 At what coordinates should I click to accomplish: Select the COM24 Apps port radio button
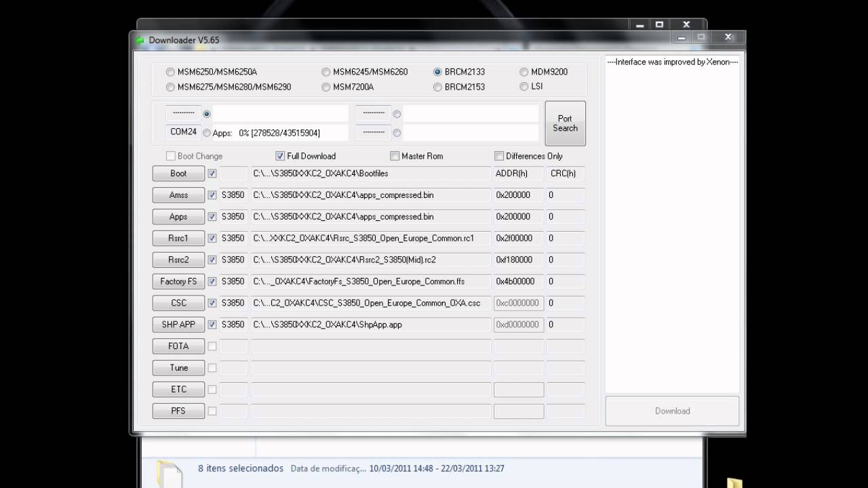207,134
